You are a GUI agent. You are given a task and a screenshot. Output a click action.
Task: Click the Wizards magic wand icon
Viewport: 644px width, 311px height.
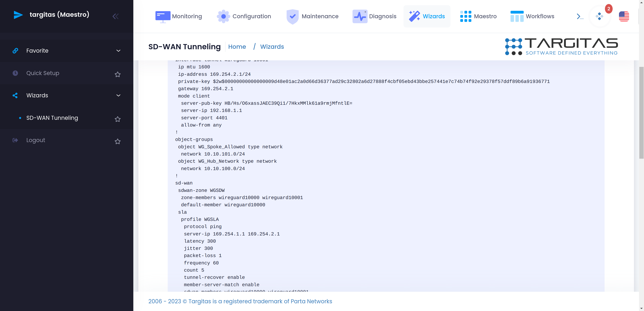(414, 16)
